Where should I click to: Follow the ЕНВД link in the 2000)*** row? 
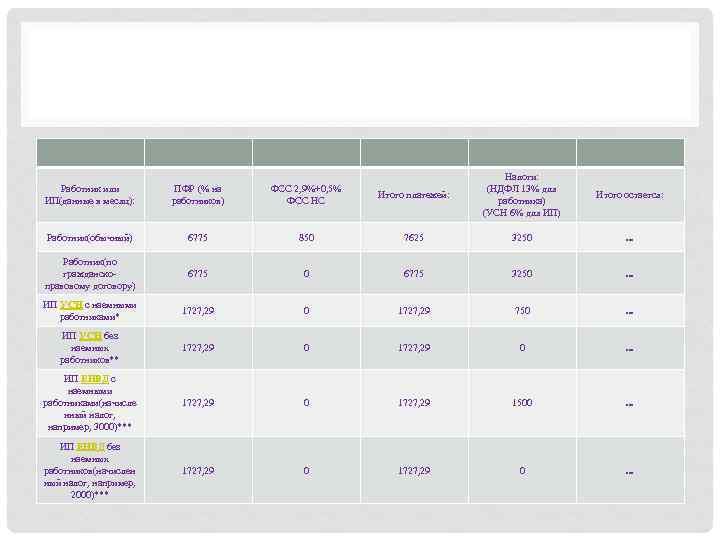[90, 446]
